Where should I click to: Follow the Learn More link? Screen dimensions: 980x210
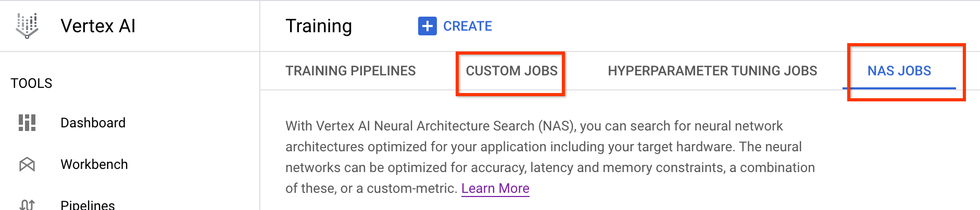coord(495,188)
